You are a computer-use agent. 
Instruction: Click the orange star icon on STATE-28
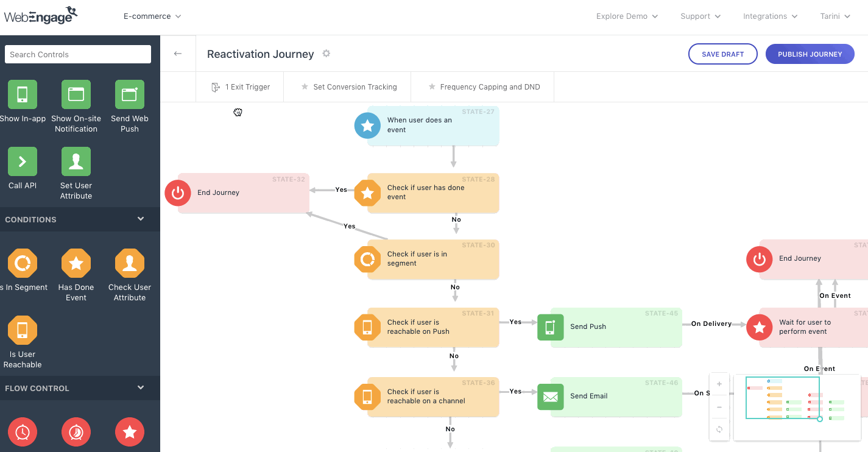(x=367, y=193)
